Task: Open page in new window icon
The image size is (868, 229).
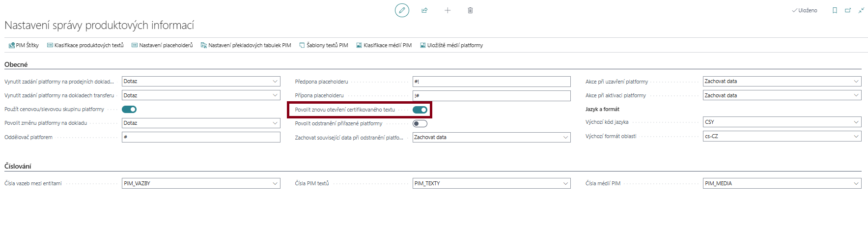Action: pyautogui.click(x=848, y=10)
